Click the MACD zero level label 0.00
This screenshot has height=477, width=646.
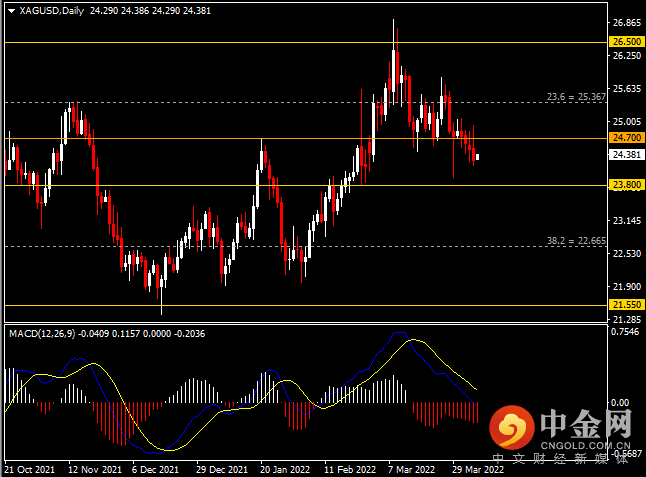(620, 402)
